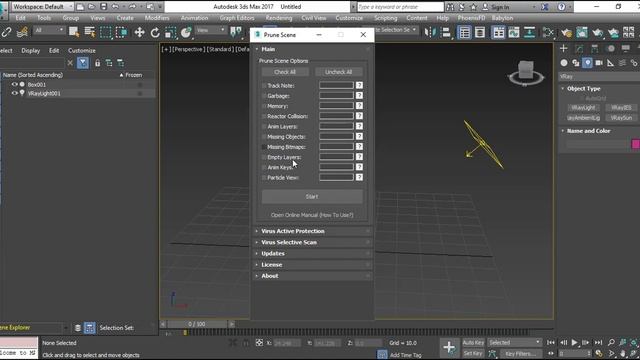The width and height of the screenshot is (640, 360).
Task: Open the Customize menu in Scene Explorer
Action: coord(82,51)
